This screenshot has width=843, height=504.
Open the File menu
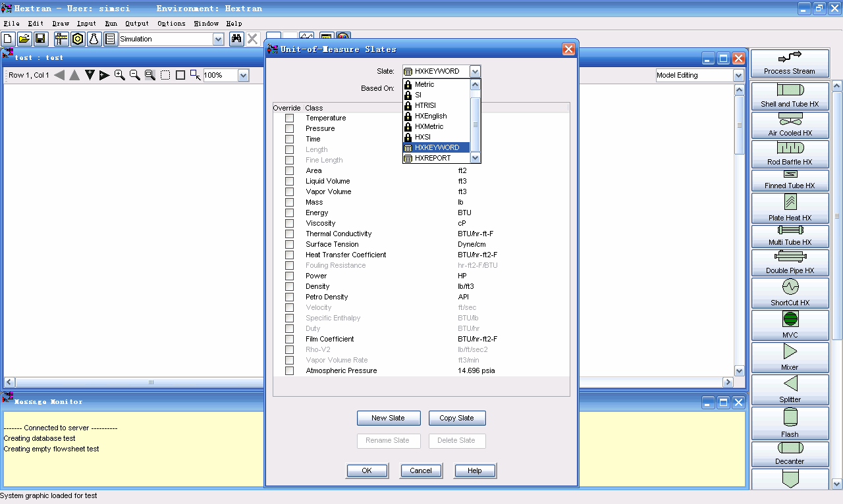tap(11, 23)
